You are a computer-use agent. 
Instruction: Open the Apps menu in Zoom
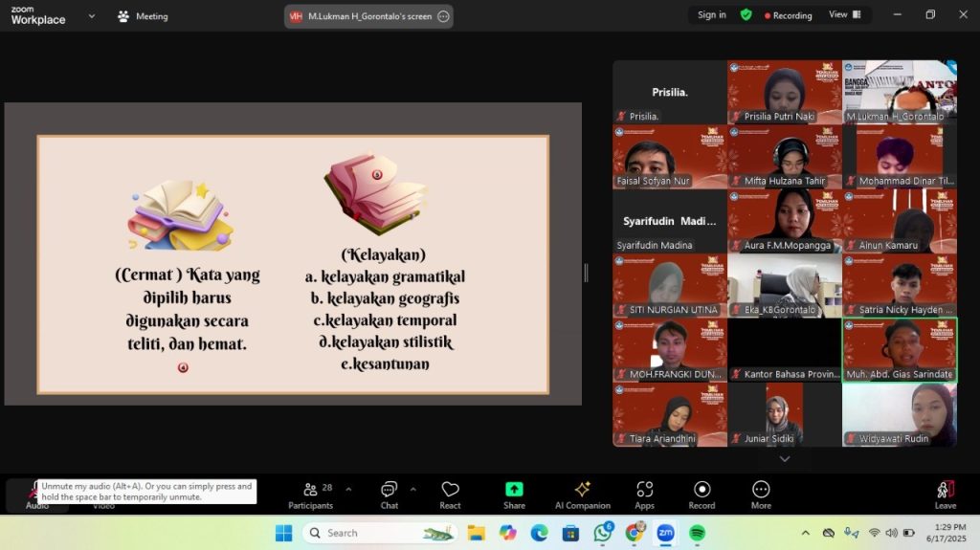coord(644,495)
